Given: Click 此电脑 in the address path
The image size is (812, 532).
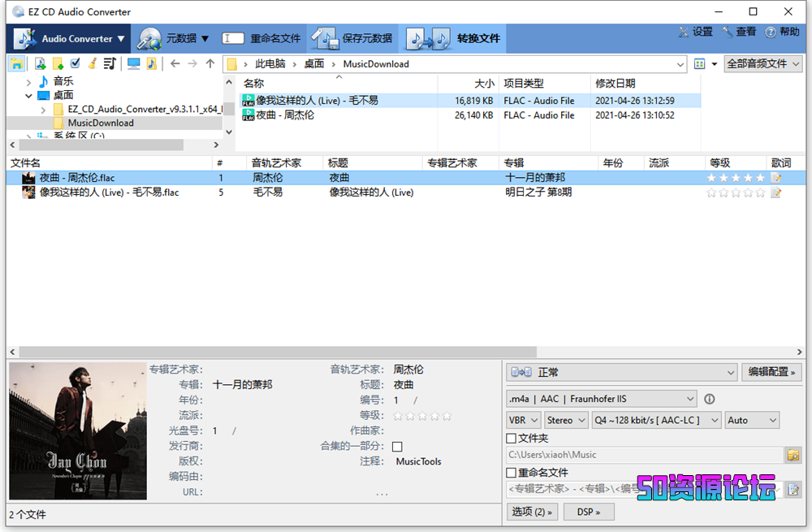Looking at the screenshot, I should [270, 63].
